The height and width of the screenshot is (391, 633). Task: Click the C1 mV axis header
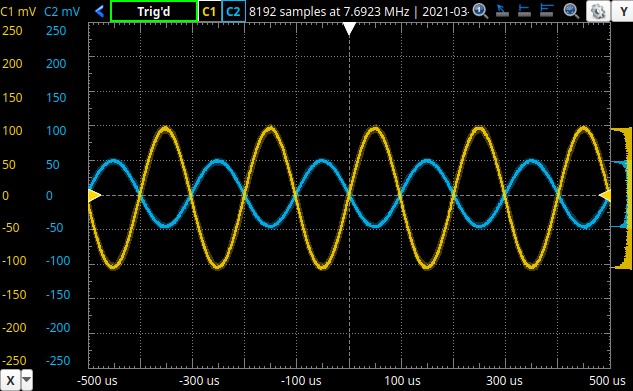18,11
